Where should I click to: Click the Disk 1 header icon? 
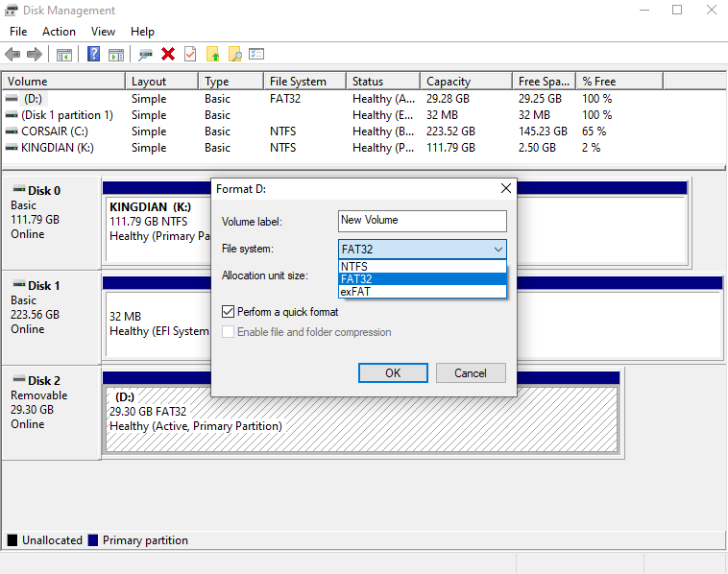tap(19, 284)
